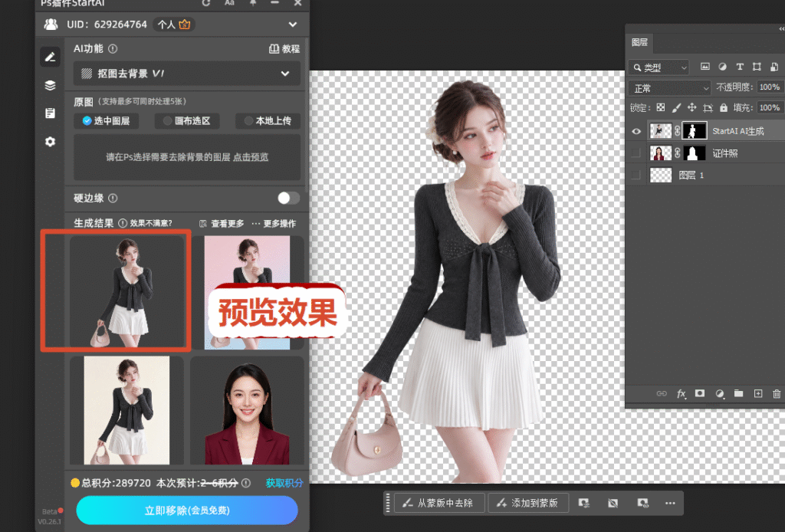Image resolution: width=785 pixels, height=532 pixels.
Task: Click the fx layer style icon
Action: point(681,394)
